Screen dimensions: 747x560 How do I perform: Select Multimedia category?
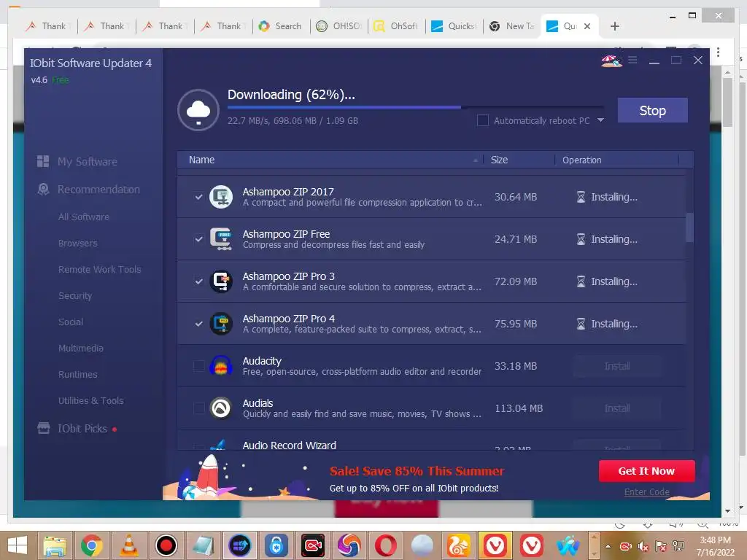point(80,348)
